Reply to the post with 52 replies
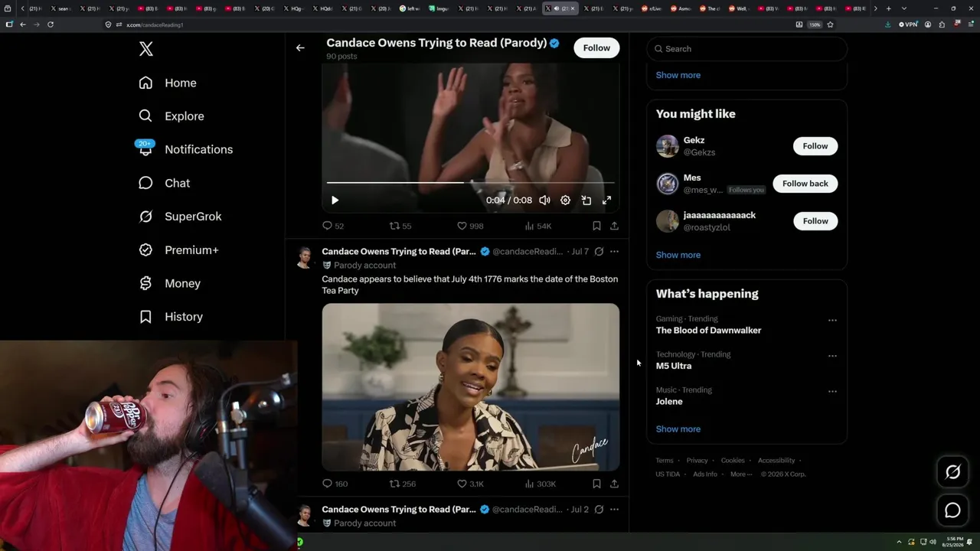Image resolution: width=980 pixels, height=551 pixels. [333, 226]
